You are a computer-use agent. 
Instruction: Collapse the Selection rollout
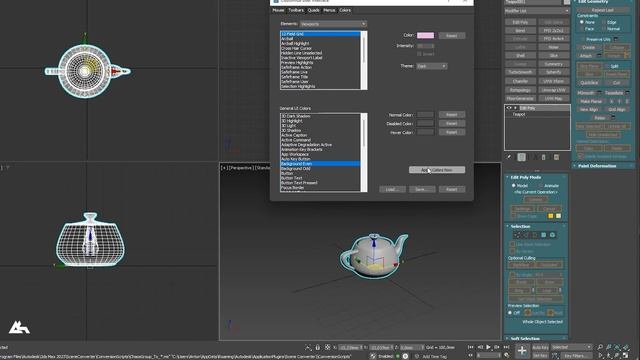[520, 227]
